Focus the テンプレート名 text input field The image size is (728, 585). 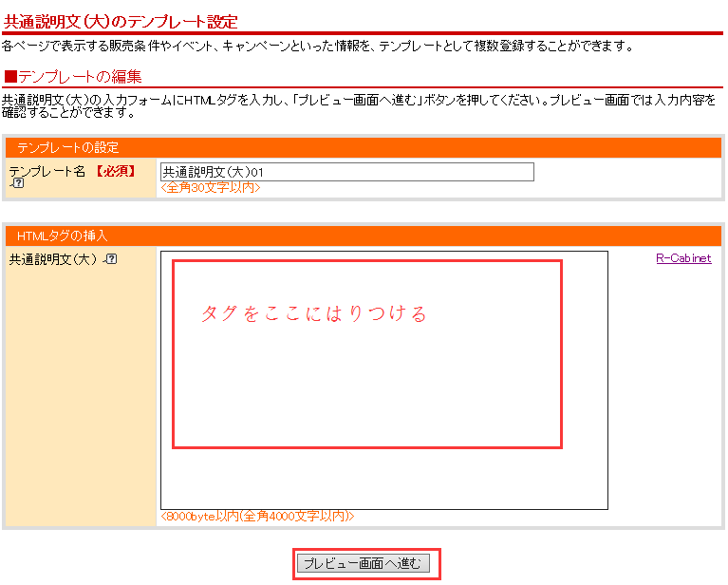(x=346, y=172)
